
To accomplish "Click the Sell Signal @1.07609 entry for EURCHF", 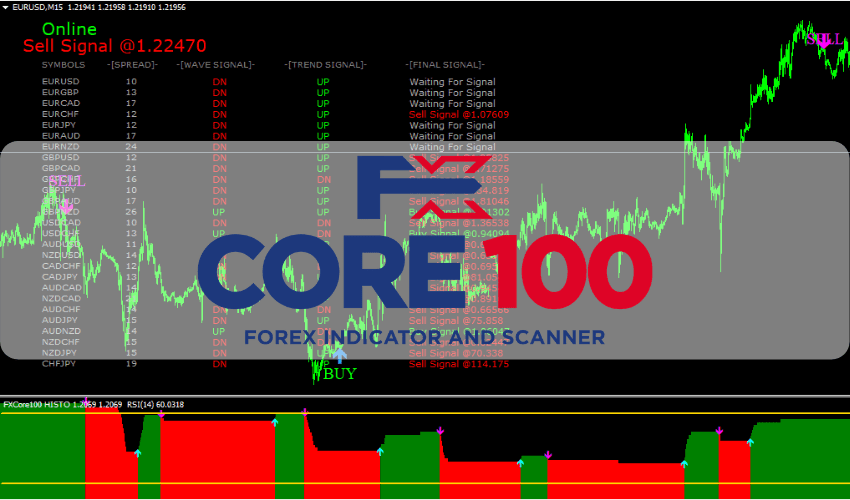I will 459,114.
